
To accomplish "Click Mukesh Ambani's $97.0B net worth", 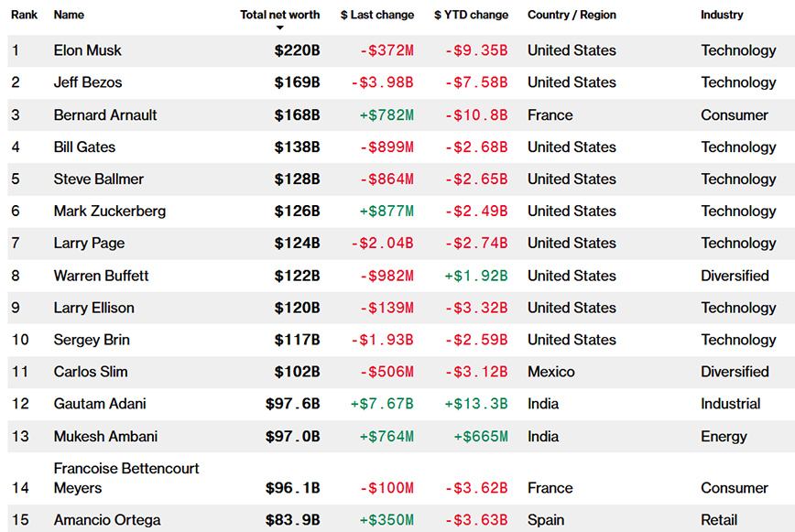I will coord(292,437).
